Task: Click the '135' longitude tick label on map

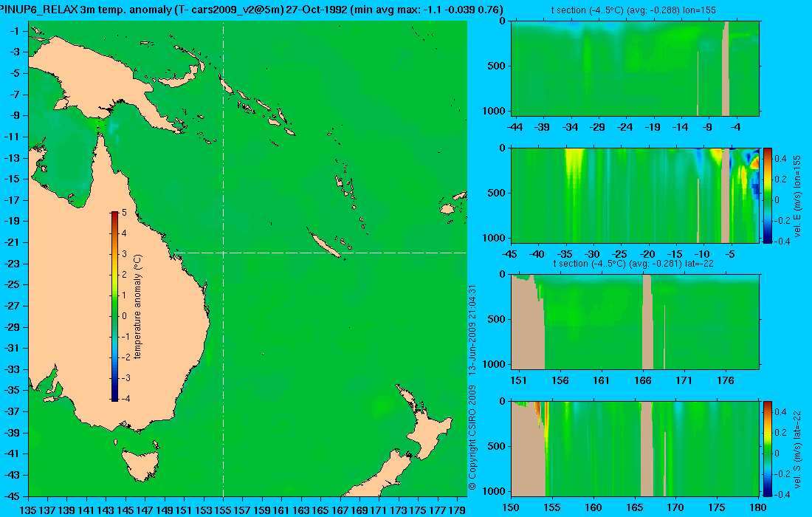Action: click(28, 510)
